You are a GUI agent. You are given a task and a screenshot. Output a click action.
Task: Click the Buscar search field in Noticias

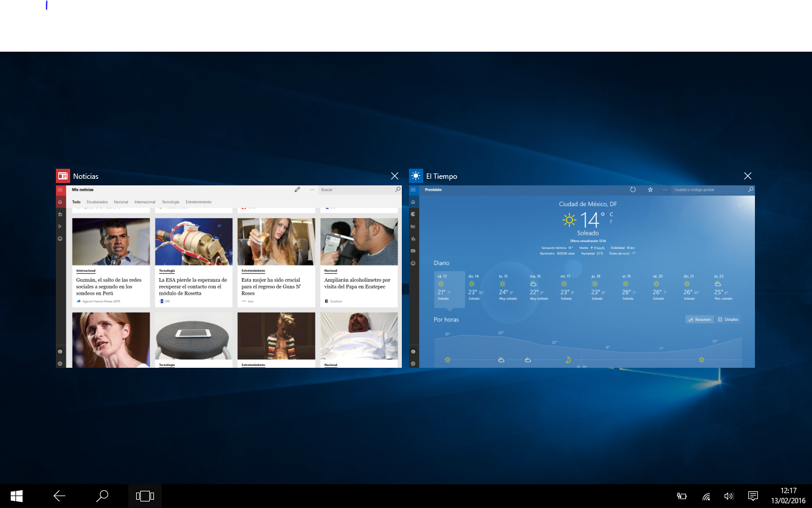point(355,190)
